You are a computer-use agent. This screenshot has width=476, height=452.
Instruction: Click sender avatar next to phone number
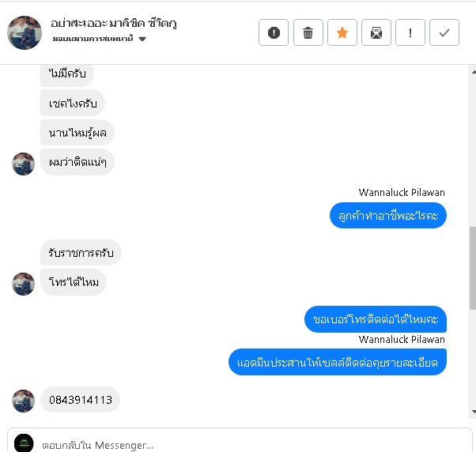coord(24,401)
